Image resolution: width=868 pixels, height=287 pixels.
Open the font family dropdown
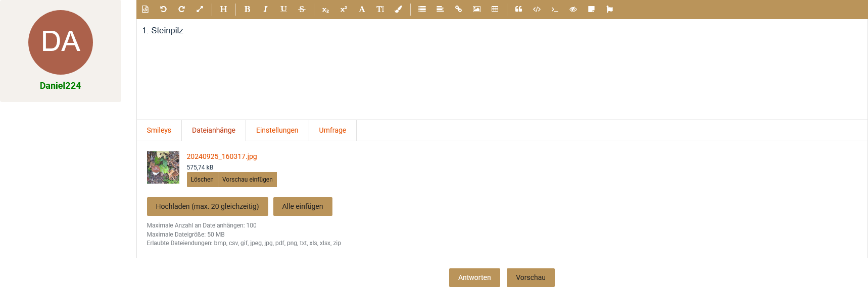pyautogui.click(x=362, y=9)
